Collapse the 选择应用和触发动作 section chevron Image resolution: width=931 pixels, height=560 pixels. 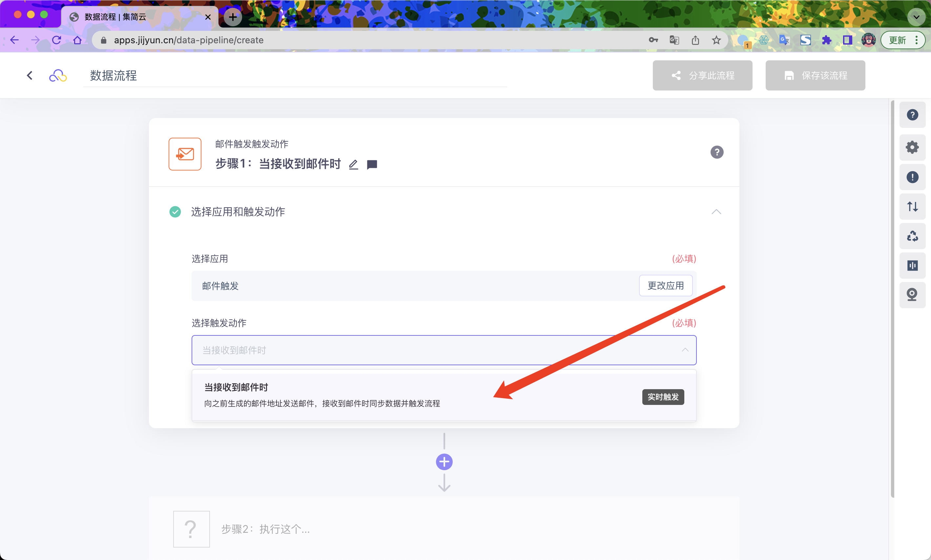tap(716, 212)
